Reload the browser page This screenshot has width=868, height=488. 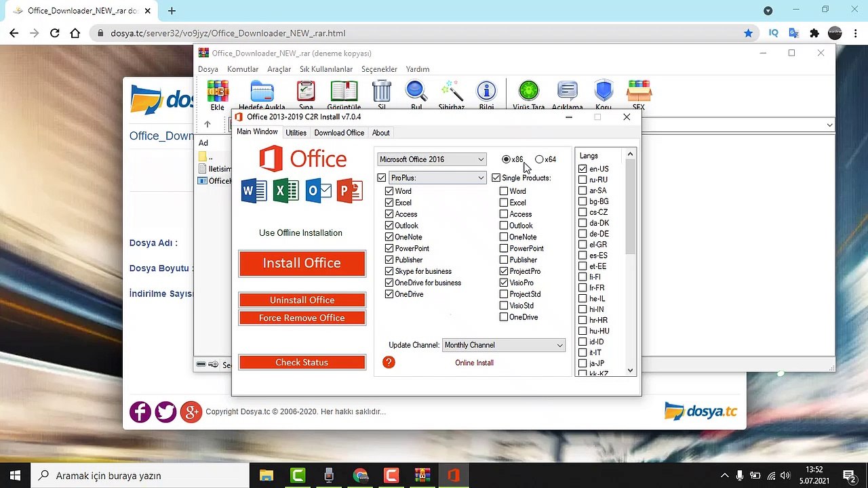tap(55, 33)
